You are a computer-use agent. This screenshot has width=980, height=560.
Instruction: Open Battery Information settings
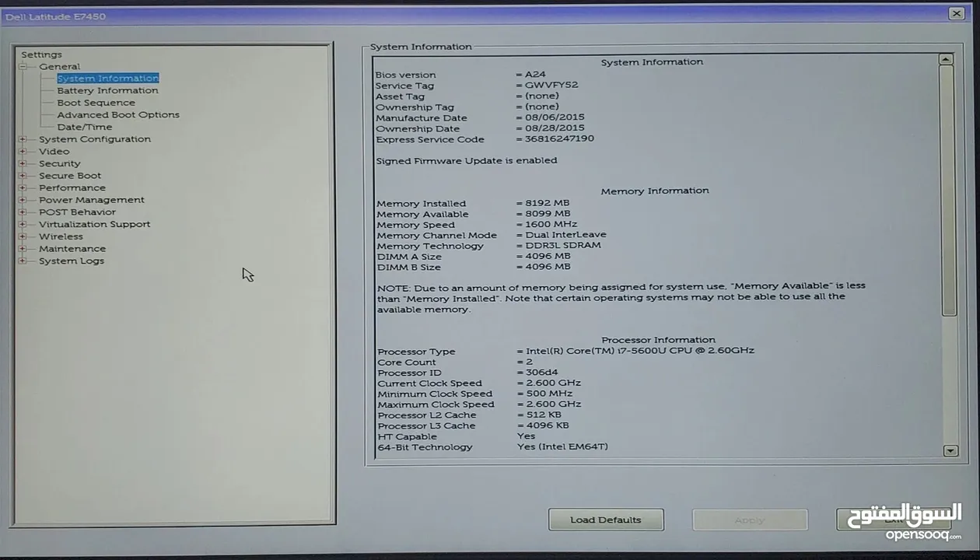coord(107,91)
